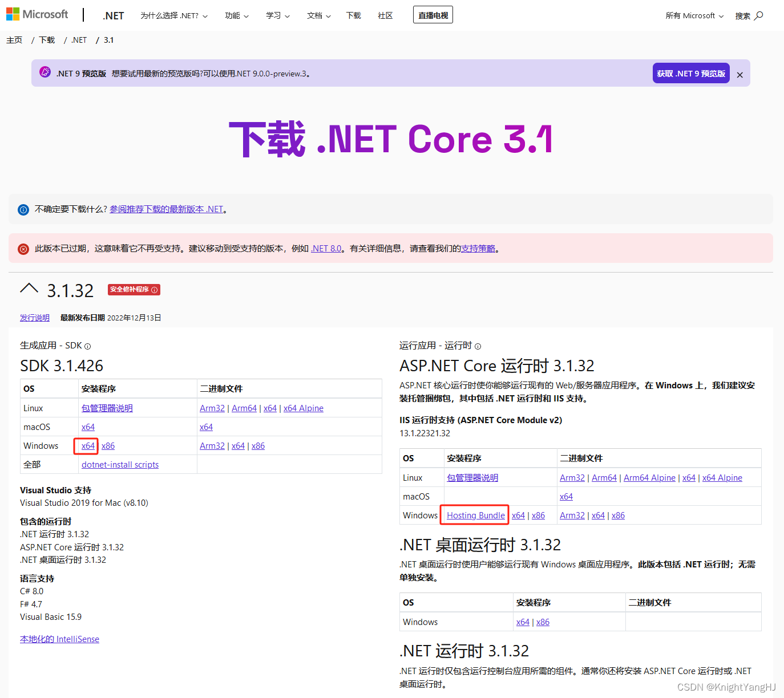Download ASP.NET Core Windows x64 installer

pos(518,516)
